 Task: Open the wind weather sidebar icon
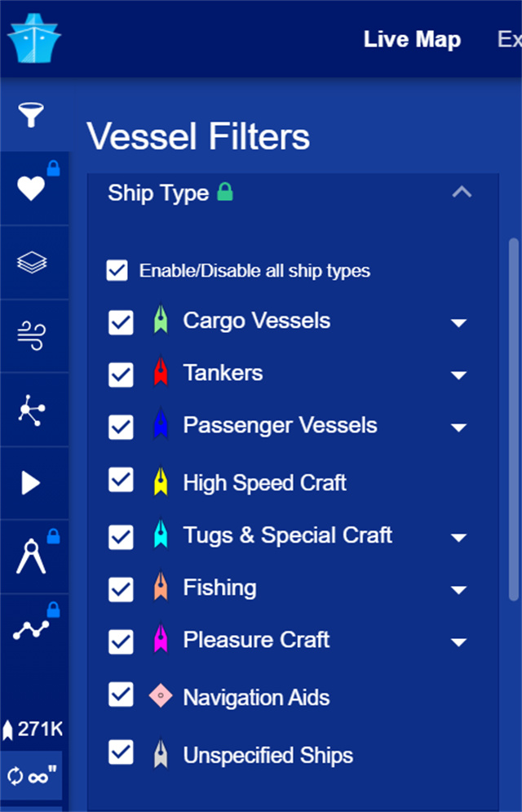coord(32,336)
